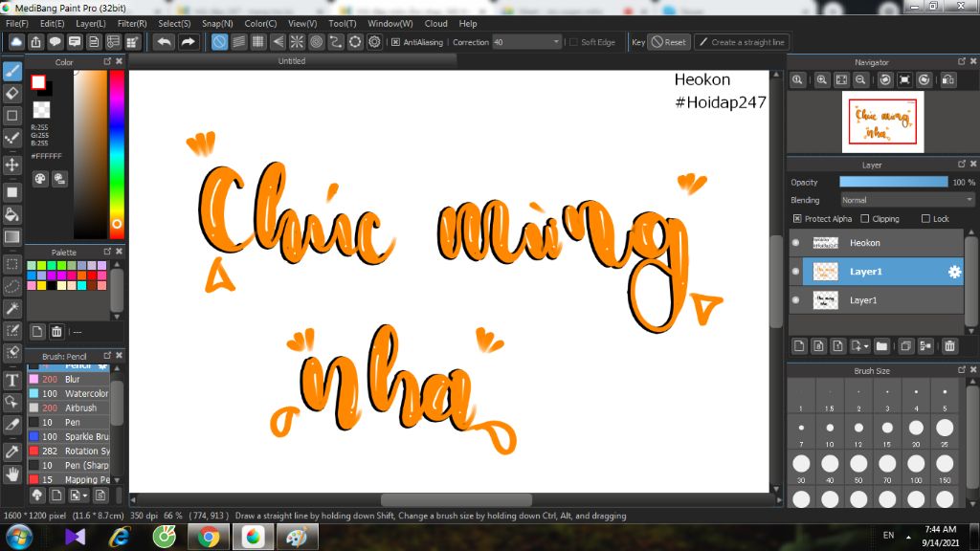This screenshot has height=551, width=980.
Task: Duplicate the selected layer
Action: (x=905, y=346)
